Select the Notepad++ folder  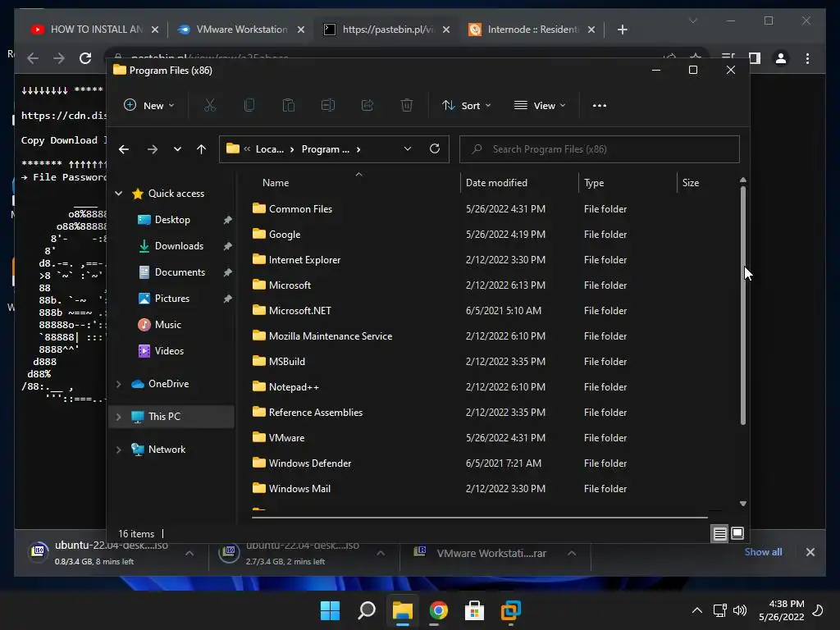pyautogui.click(x=294, y=387)
